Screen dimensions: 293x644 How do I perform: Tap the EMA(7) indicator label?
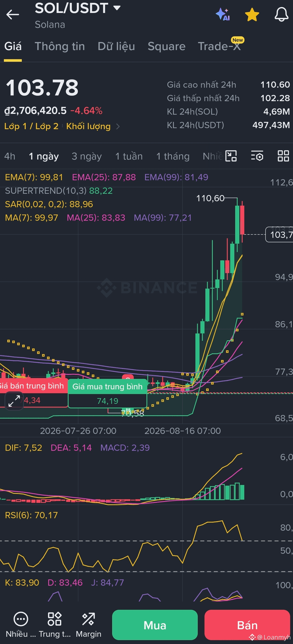point(34,177)
